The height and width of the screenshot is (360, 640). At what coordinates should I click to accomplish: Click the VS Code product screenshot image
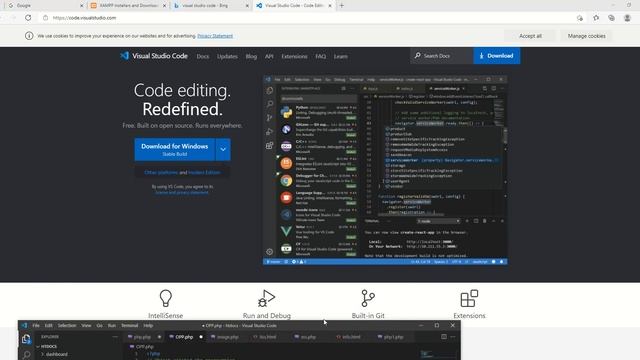tap(385, 170)
